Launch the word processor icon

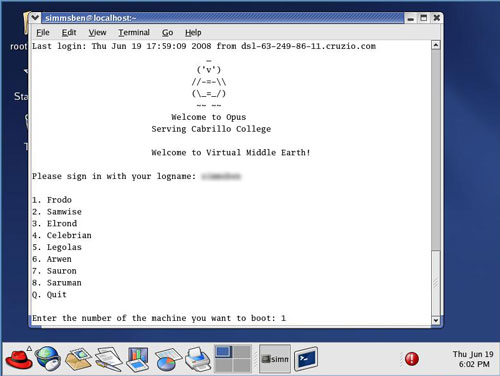click(108, 359)
